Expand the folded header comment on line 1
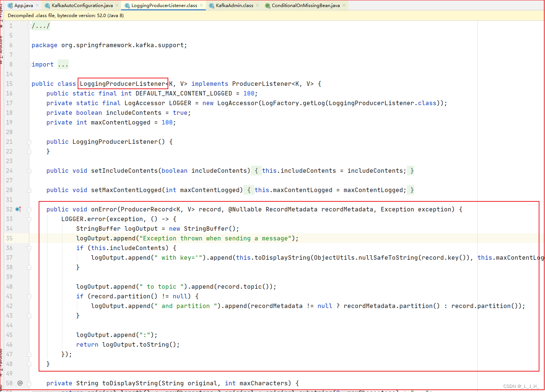Image resolution: width=545 pixels, height=392 pixels. click(x=29, y=26)
